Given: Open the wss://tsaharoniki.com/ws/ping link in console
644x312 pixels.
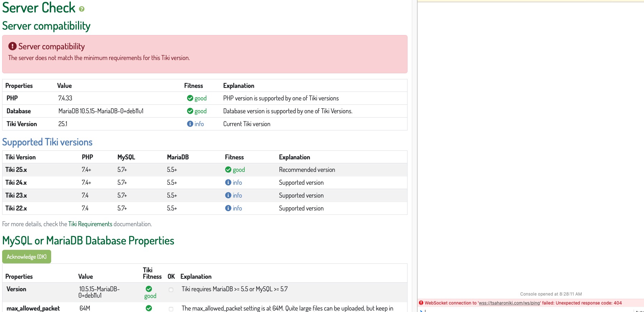Looking at the screenshot, I should tap(509, 303).
